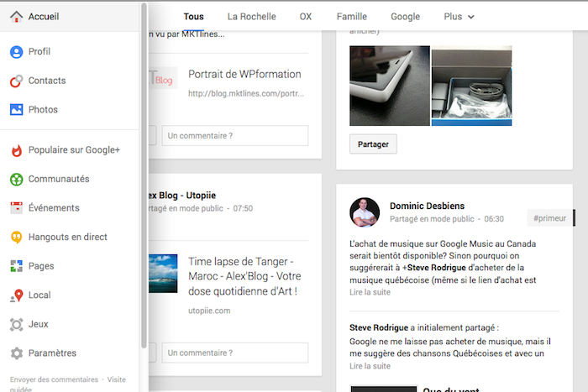Open Dominic Desbiens profile name

427,206
